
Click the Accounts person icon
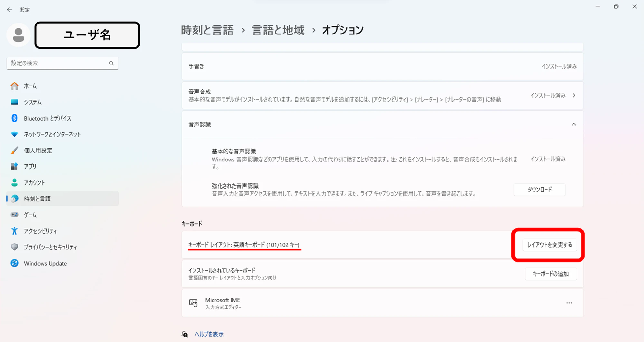(x=14, y=182)
